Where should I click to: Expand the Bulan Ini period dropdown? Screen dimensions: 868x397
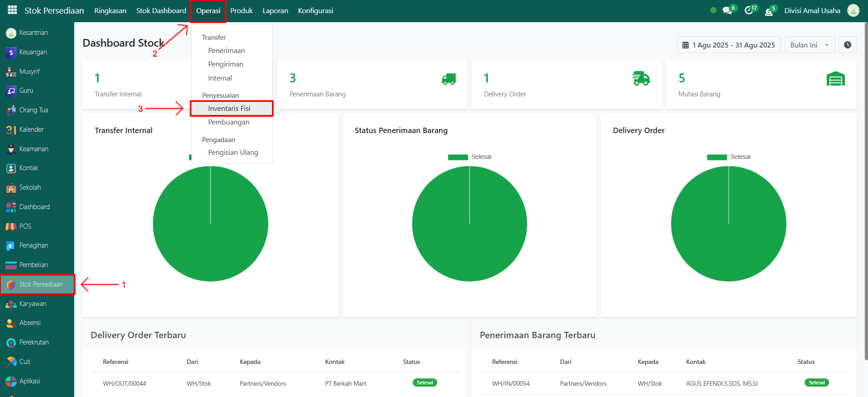coord(809,45)
